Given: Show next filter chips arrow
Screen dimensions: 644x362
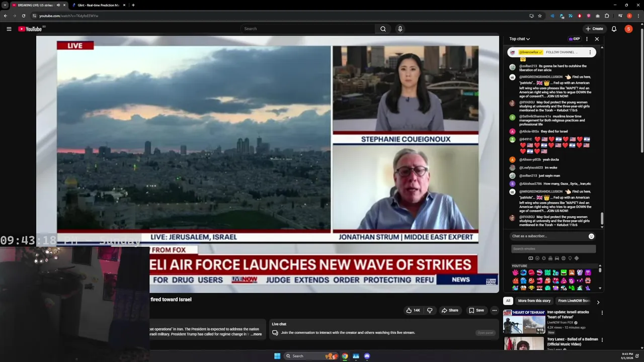Looking at the screenshot, I should (x=598, y=302).
